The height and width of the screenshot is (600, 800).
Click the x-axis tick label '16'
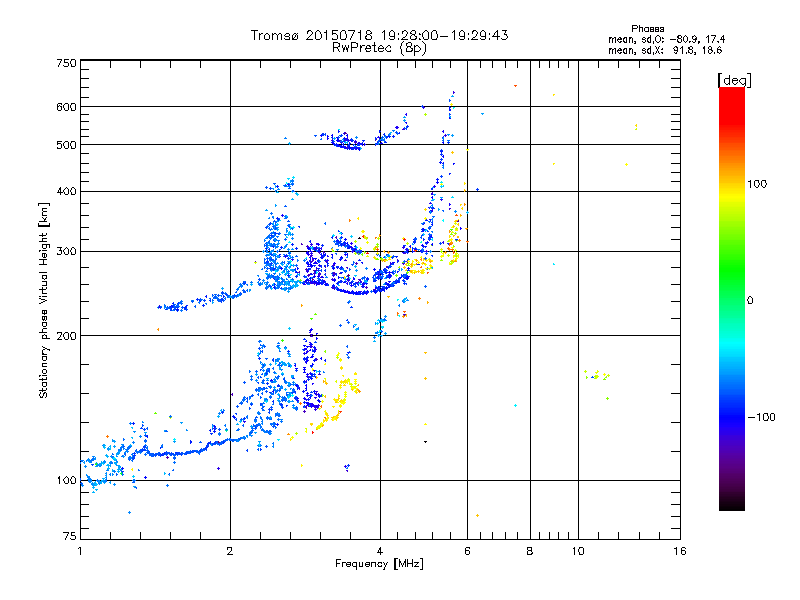pos(680,551)
